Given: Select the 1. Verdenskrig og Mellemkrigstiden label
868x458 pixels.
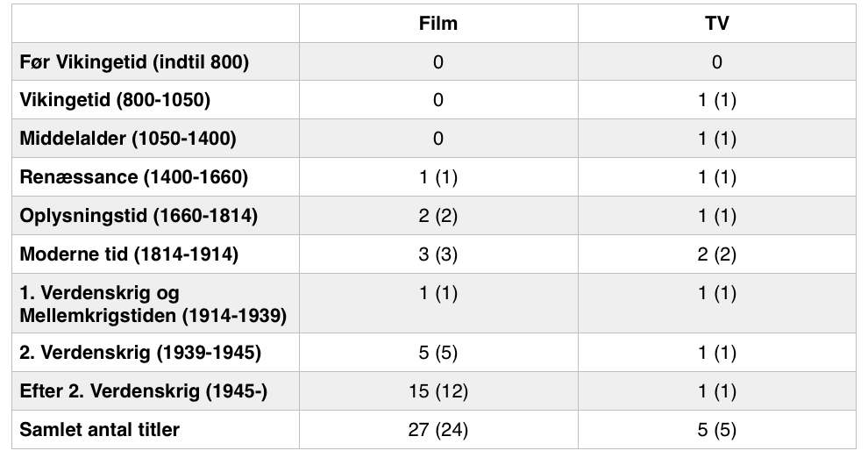Looking at the screenshot, I should click(153, 304).
